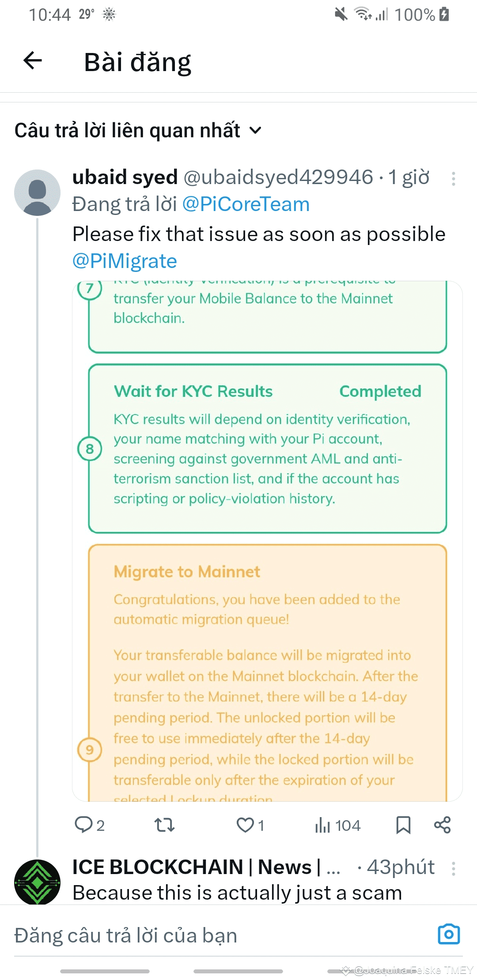Repost ubaid syed's reply
This screenshot has height=980, width=477.
click(164, 825)
